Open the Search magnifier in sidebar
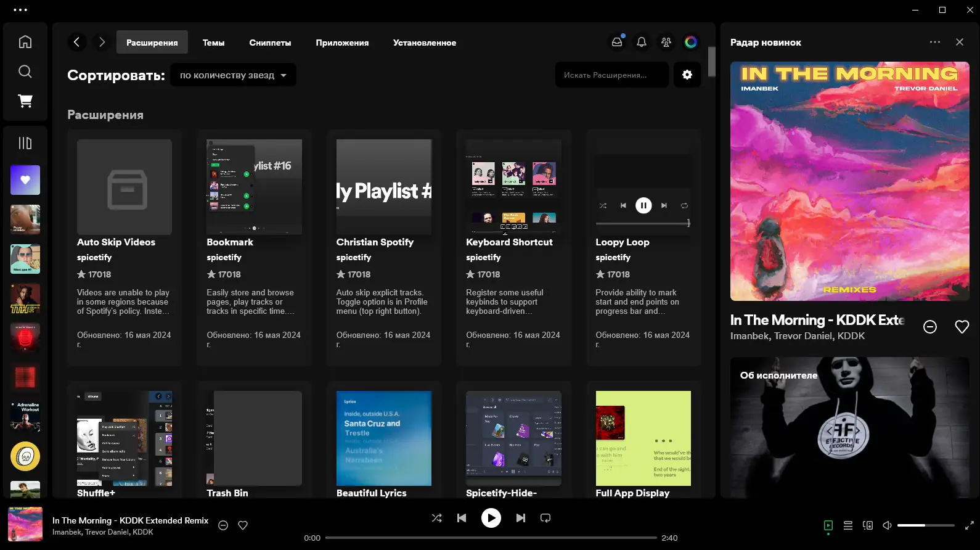 click(x=25, y=72)
